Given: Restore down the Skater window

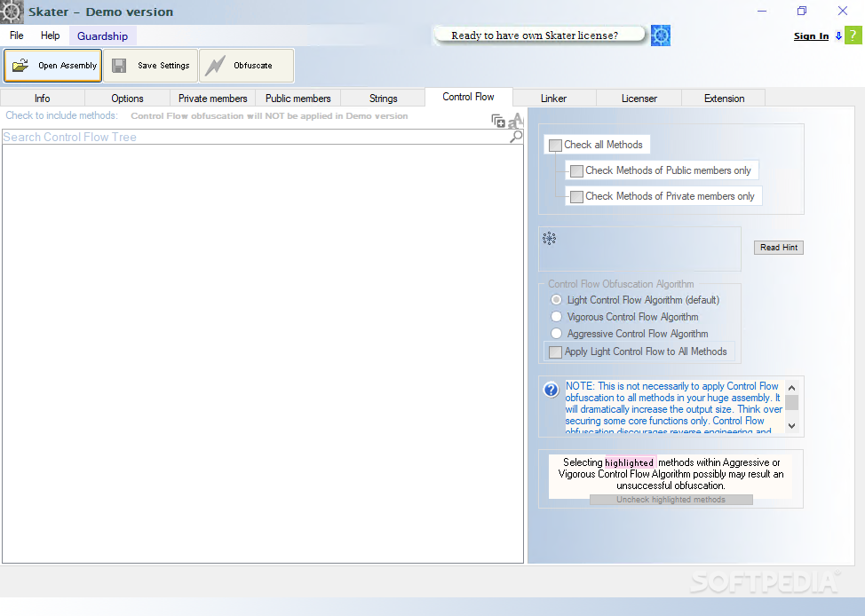Looking at the screenshot, I should click(x=802, y=11).
